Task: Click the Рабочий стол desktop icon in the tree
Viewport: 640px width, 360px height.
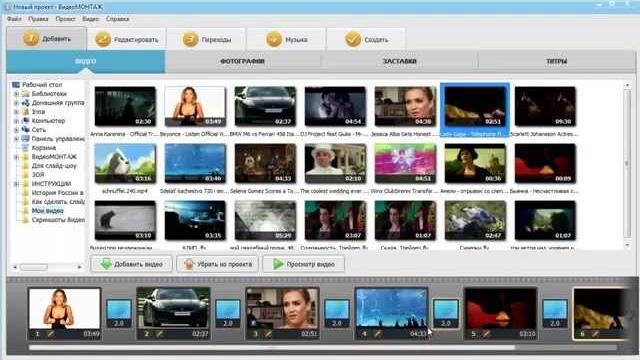Action: (x=16, y=84)
